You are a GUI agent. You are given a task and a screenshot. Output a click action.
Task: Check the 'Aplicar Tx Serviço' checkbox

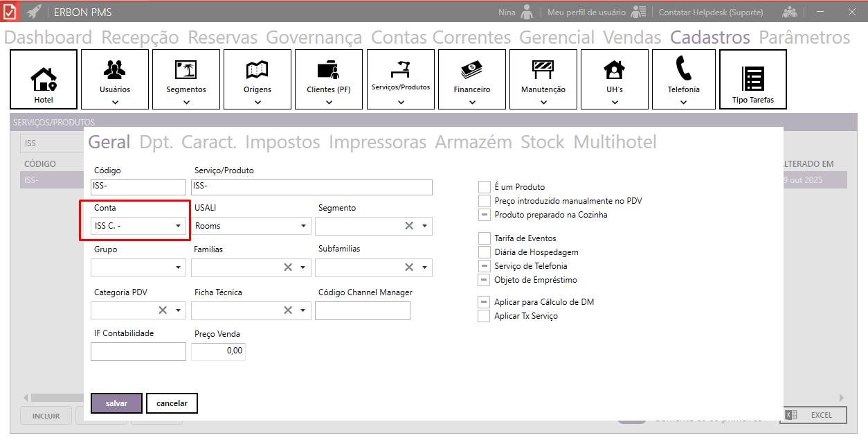[485, 316]
